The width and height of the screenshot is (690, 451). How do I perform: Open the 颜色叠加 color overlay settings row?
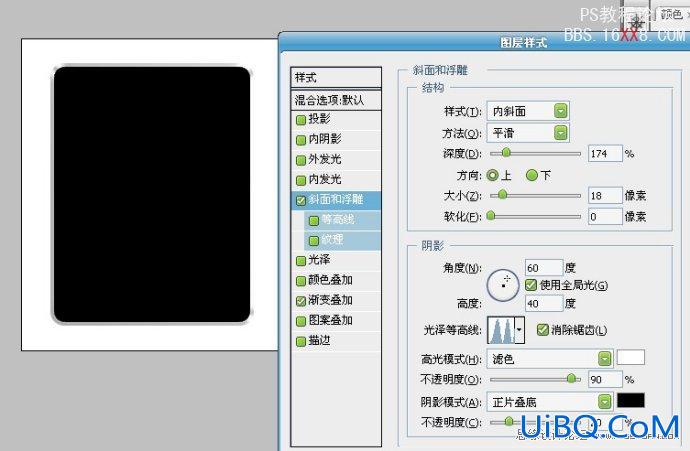[337, 280]
